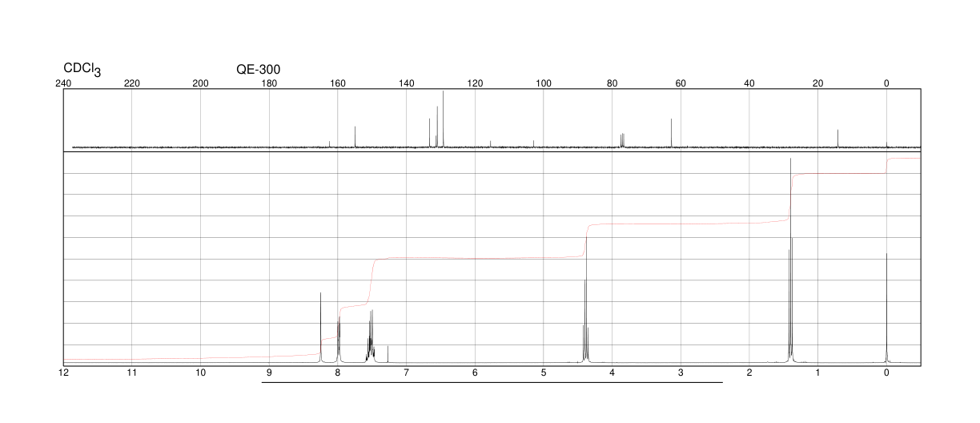980x423 pixels.
Task: Click the carbon peak near 62 ppm
Action: [x=671, y=133]
